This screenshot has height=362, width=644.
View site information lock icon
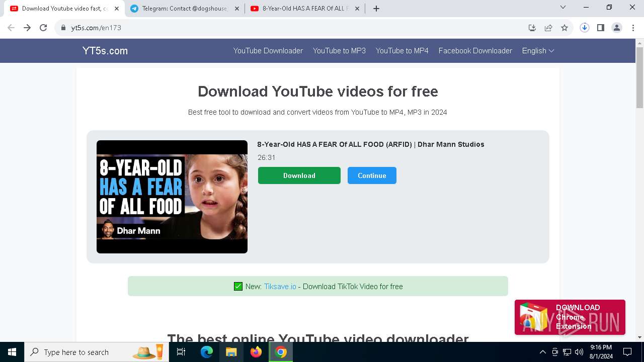(63, 28)
